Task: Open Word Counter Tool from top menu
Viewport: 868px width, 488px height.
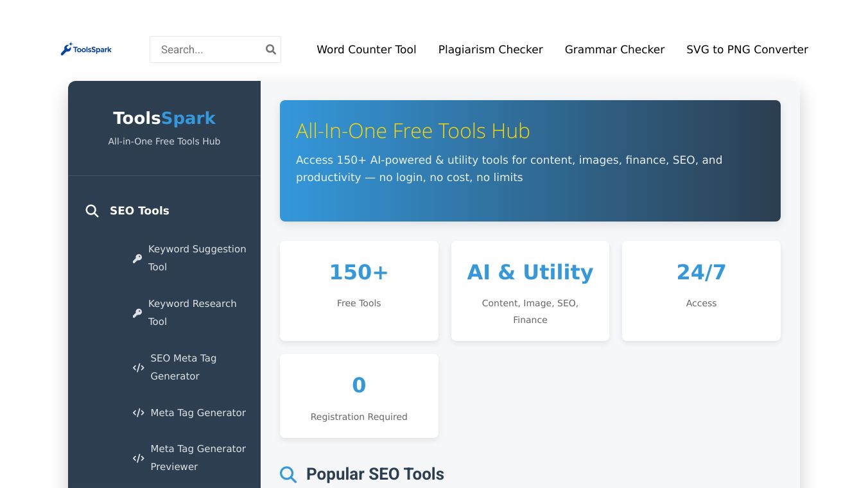Action: [367, 49]
